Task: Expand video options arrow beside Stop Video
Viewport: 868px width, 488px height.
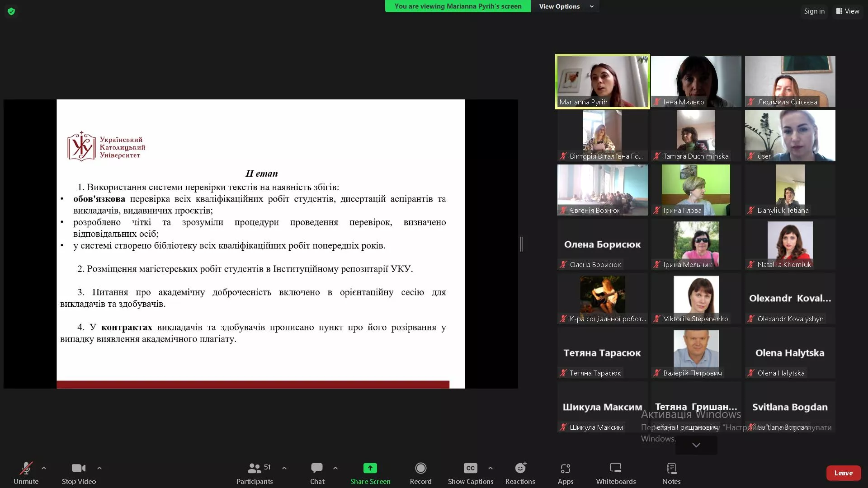Action: click(99, 468)
